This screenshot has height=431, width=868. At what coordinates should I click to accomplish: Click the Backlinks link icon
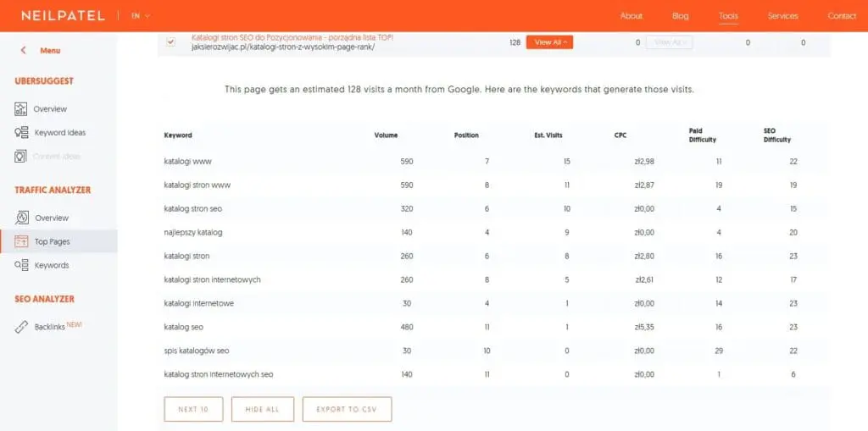pyautogui.click(x=21, y=327)
